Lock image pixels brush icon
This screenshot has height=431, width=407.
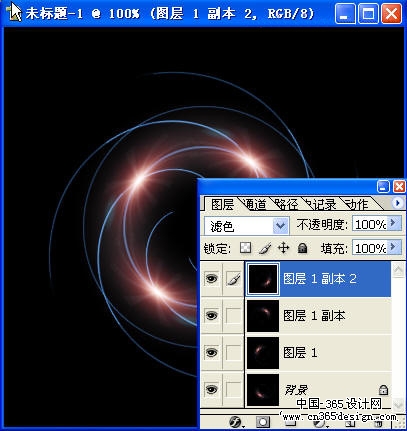tap(265, 248)
